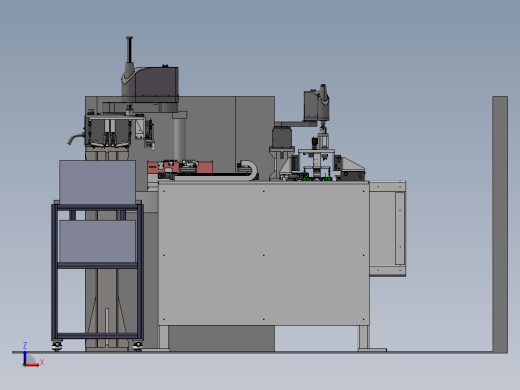
Task: Select the left caster wheel of the cart
Action: point(57,346)
